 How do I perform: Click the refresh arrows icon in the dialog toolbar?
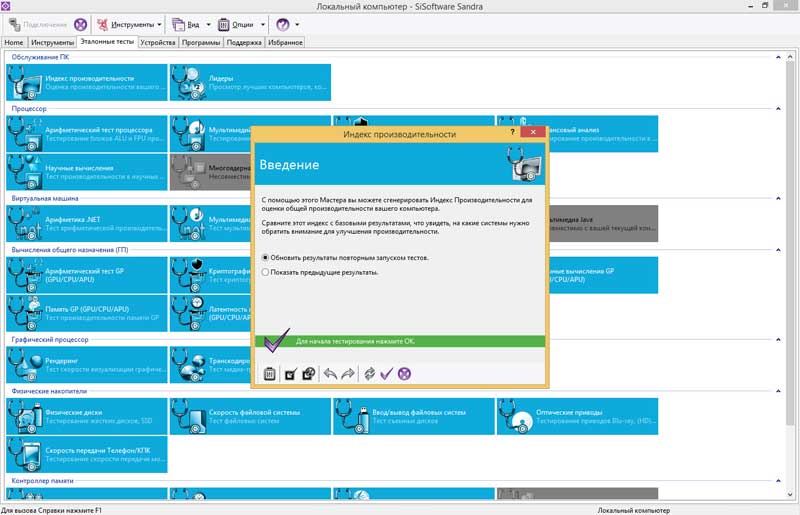(369, 374)
